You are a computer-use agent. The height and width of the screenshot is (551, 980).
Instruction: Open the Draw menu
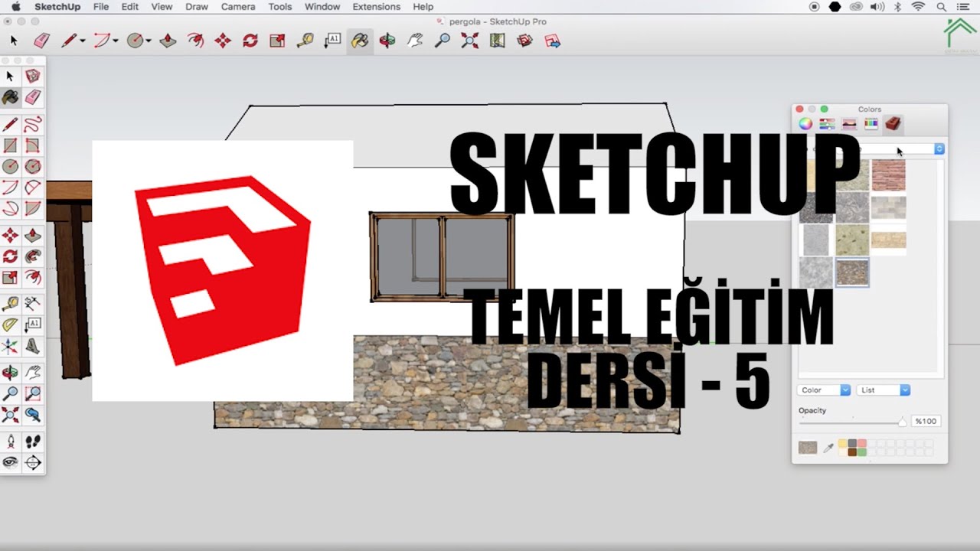[197, 7]
